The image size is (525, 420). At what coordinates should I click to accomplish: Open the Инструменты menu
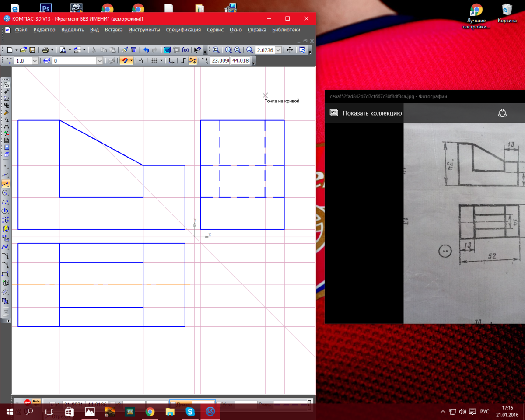[144, 30]
